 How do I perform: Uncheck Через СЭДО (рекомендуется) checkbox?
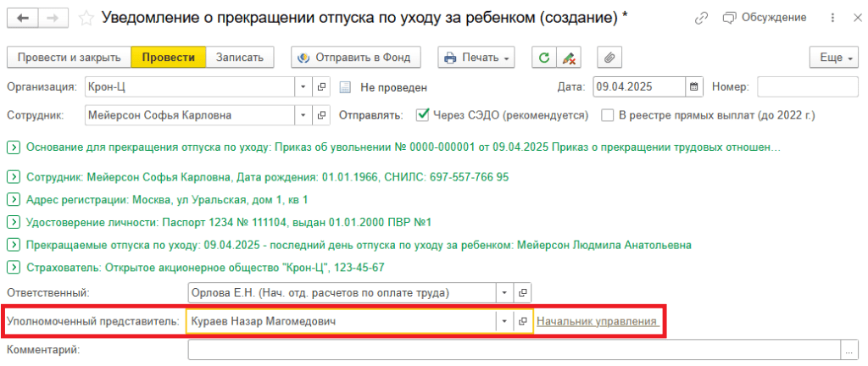click(424, 114)
